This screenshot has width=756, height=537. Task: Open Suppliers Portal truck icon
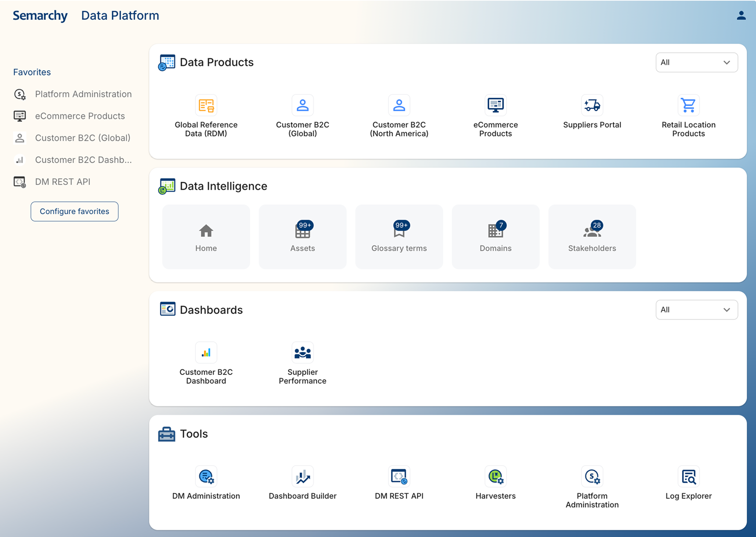point(592,105)
